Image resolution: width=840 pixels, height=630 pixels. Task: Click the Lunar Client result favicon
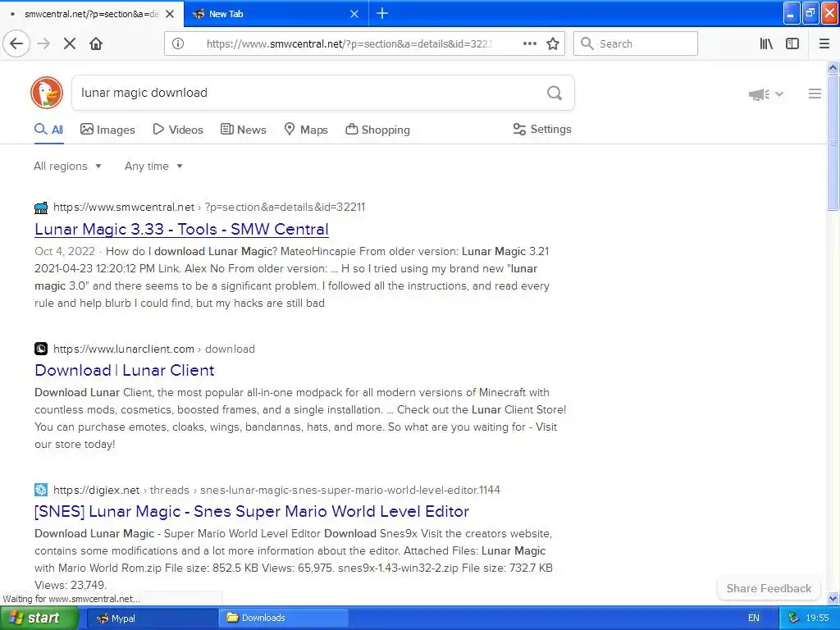coord(41,349)
